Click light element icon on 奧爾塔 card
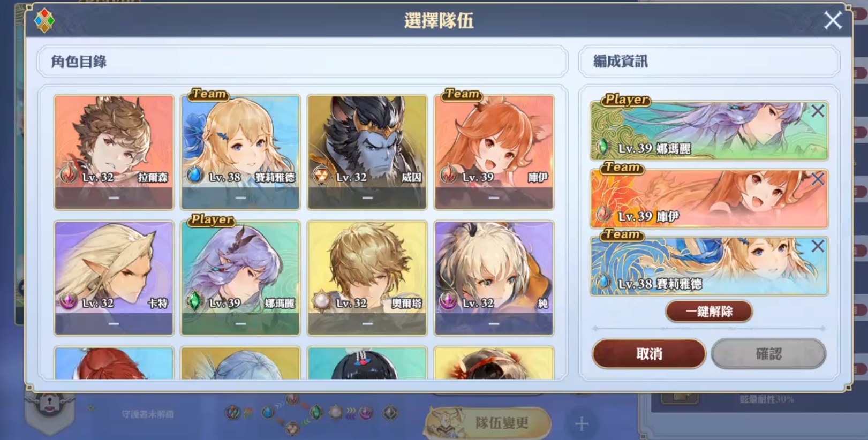 pos(321,301)
